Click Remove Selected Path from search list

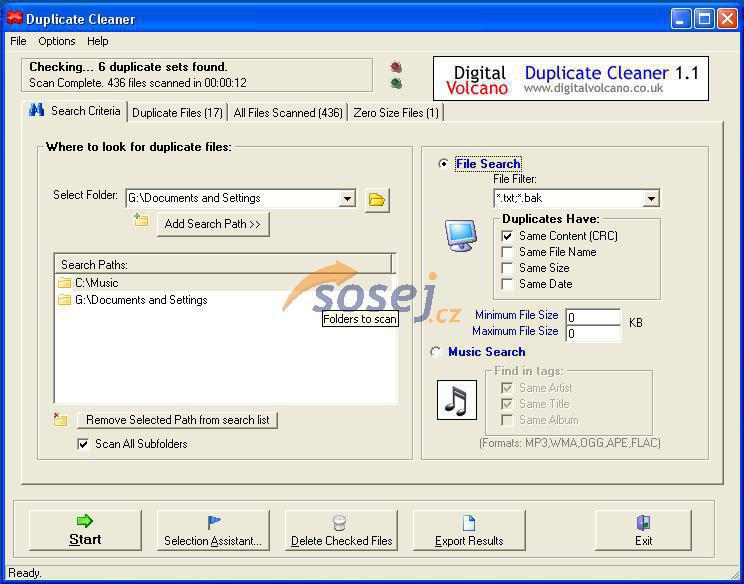click(177, 420)
